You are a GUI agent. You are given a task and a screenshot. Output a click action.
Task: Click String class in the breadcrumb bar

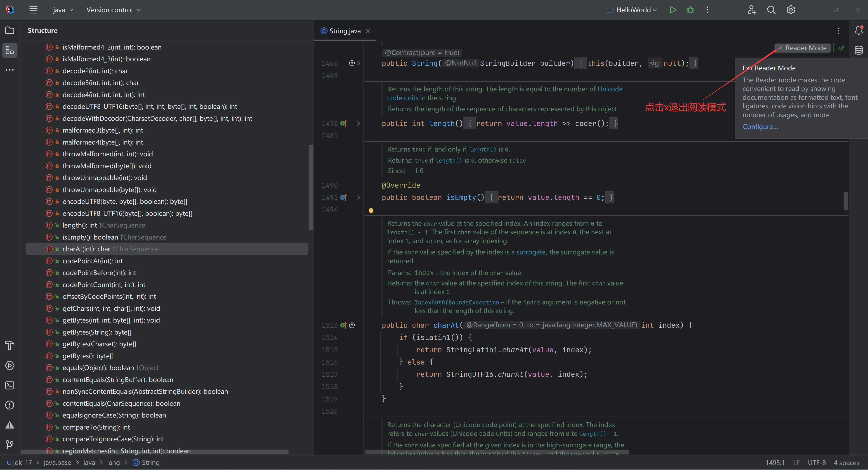146,462
